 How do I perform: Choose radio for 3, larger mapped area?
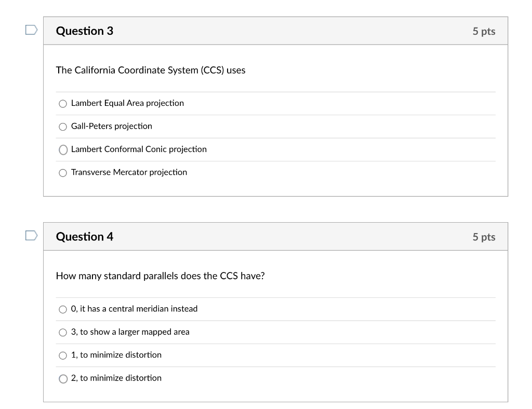[63, 332]
